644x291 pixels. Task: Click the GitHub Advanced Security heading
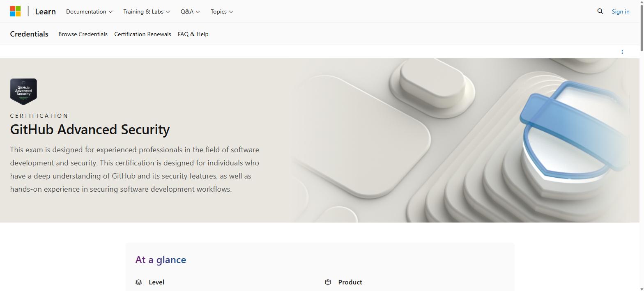point(90,129)
